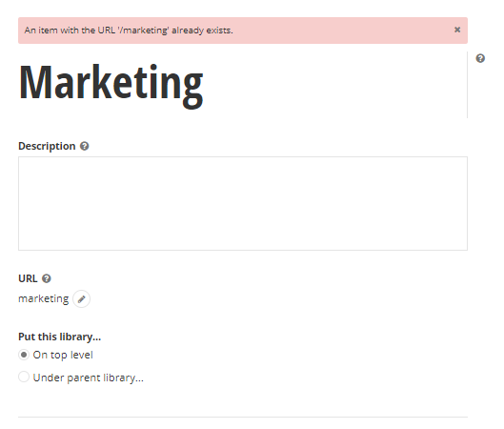Edit the URL with the pencil icon
The image size is (504, 429).
81,299
